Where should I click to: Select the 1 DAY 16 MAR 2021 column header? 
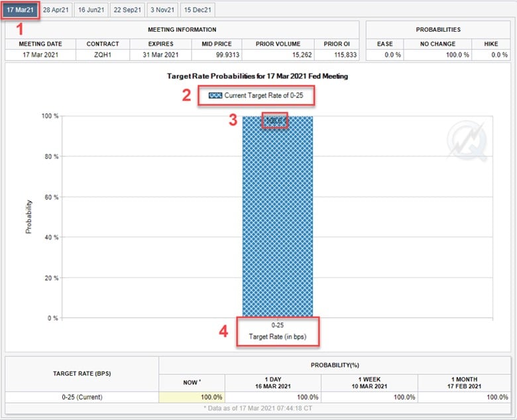point(273,382)
